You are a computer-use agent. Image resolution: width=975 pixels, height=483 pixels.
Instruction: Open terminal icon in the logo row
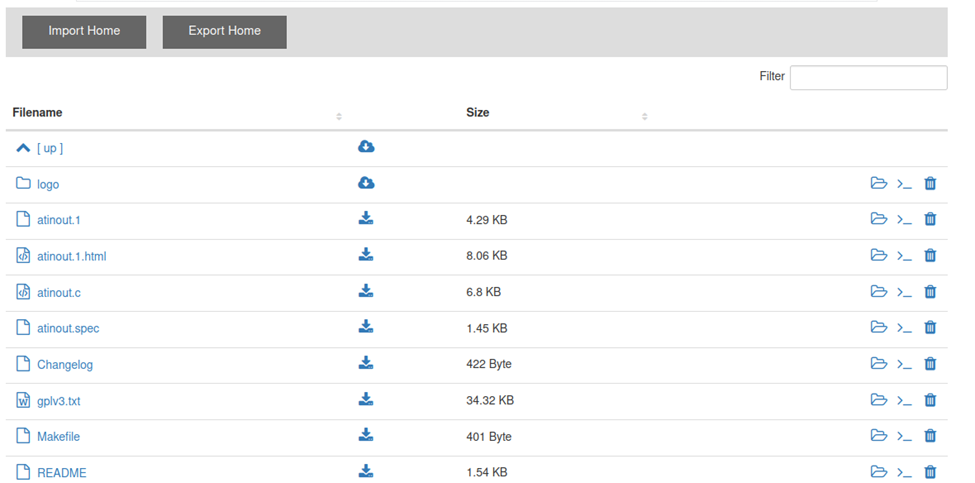click(x=904, y=183)
